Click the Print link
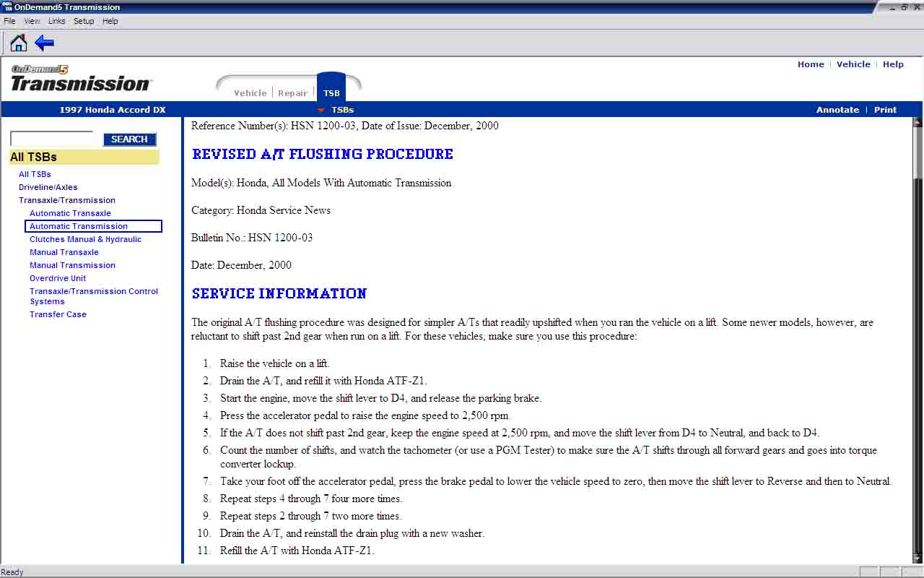This screenshot has width=924, height=578. (885, 110)
